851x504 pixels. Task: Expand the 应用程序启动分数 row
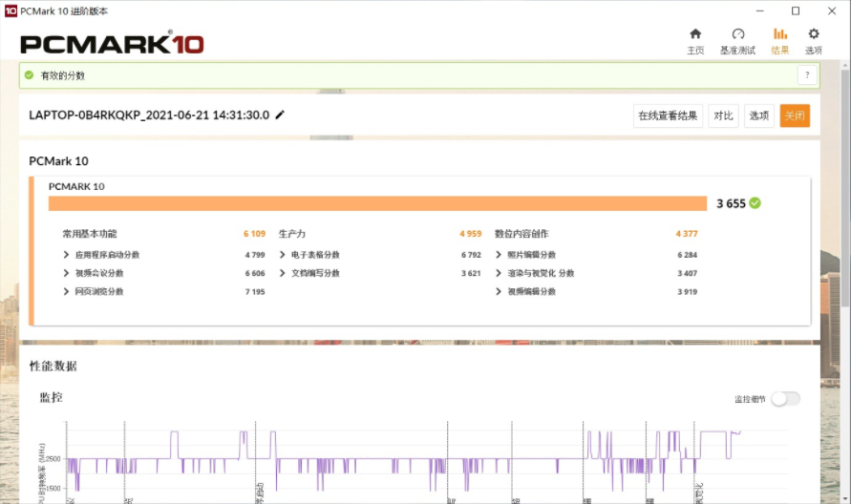(66, 255)
